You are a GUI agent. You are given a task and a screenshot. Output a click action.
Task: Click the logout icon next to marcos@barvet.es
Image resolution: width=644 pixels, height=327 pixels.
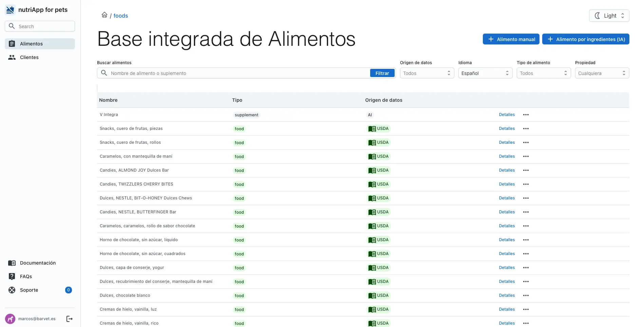(x=69, y=319)
